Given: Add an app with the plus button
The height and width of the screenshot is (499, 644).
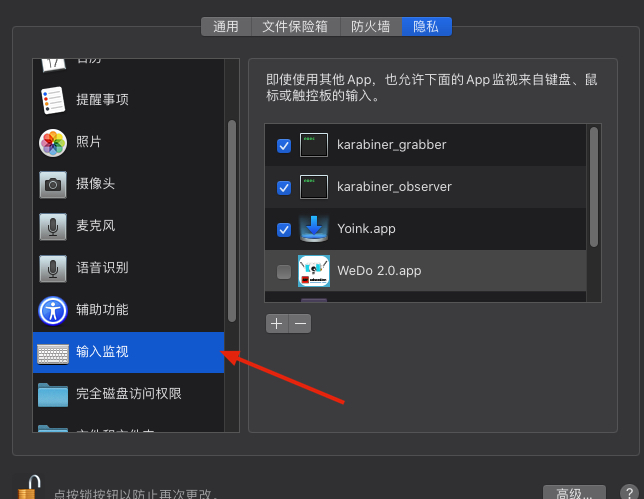Looking at the screenshot, I should [277, 324].
